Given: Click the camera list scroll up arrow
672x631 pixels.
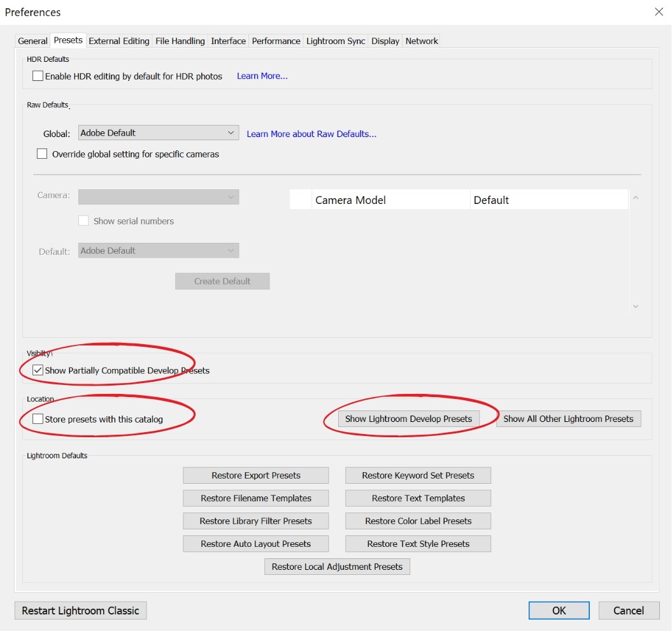Looking at the screenshot, I should click(x=636, y=198).
